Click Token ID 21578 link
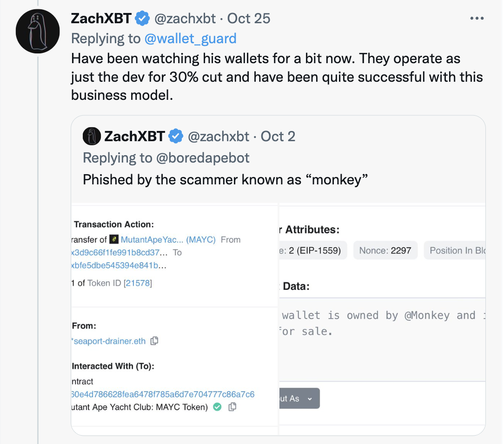Image resolution: width=504 pixels, height=444 pixels. [x=138, y=283]
